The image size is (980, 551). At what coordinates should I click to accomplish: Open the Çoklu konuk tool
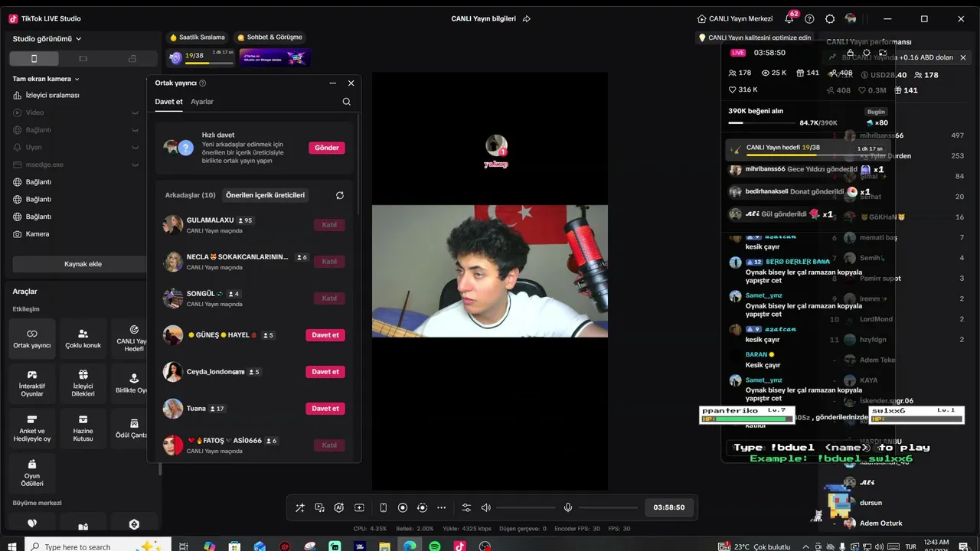83,339
